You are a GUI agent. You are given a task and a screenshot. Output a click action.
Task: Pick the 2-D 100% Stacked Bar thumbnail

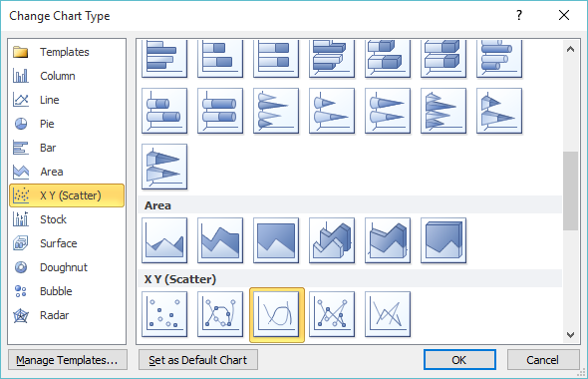tap(276, 59)
